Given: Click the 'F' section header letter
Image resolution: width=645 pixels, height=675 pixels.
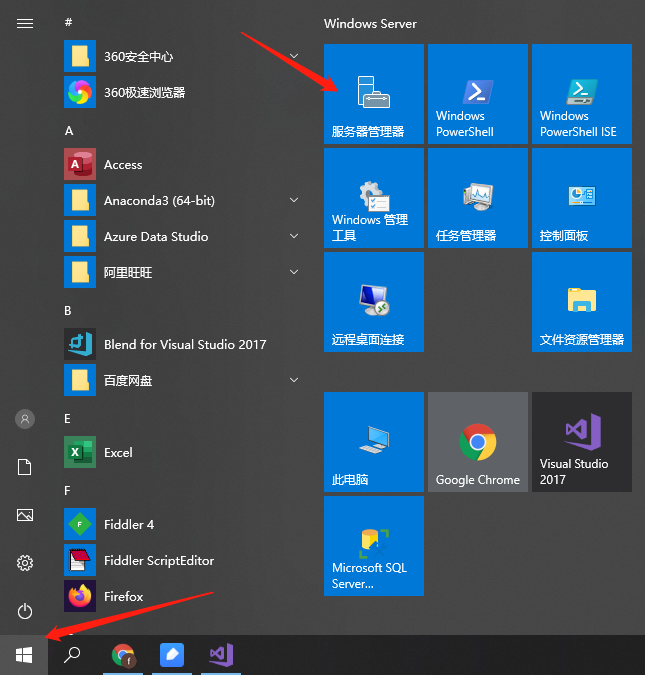Looking at the screenshot, I should pos(67,491).
